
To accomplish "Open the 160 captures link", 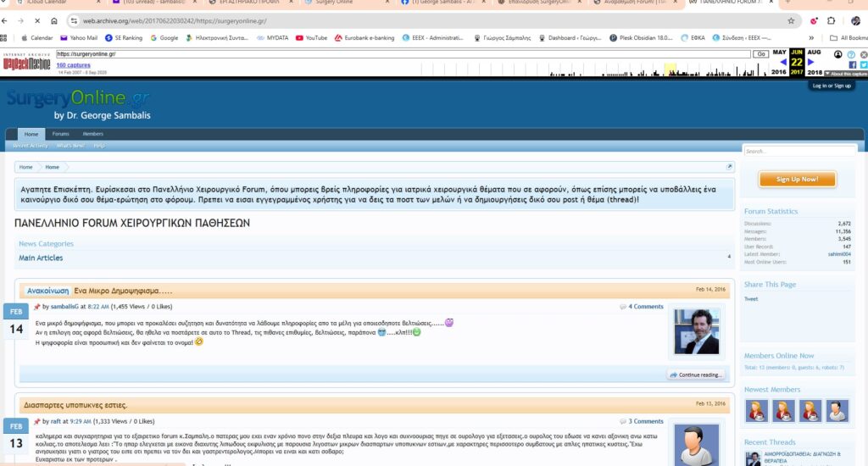I will pos(73,65).
